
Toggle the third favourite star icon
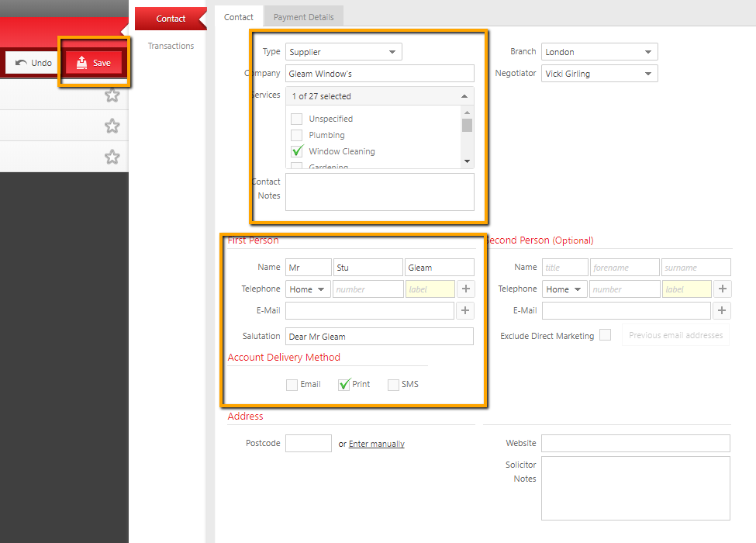point(112,157)
